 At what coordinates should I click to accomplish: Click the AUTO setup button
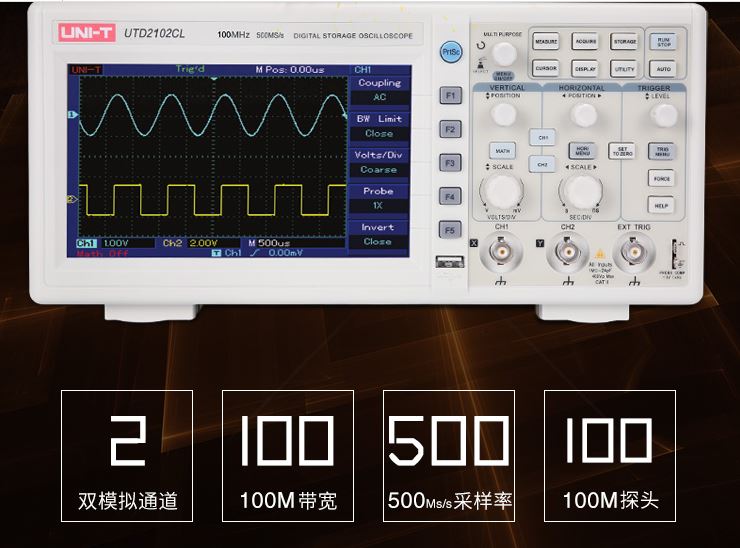pyautogui.click(x=664, y=69)
